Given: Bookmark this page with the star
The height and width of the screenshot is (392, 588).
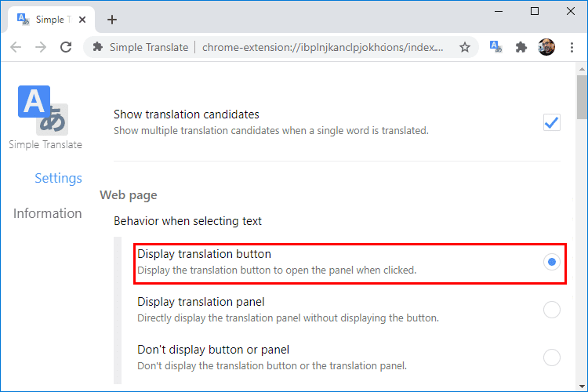Looking at the screenshot, I should click(465, 47).
